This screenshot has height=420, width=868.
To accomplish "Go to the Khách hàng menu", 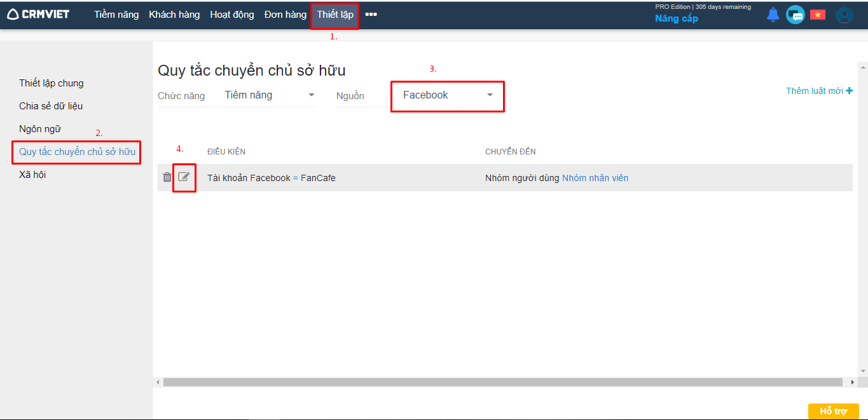I will pyautogui.click(x=174, y=15).
